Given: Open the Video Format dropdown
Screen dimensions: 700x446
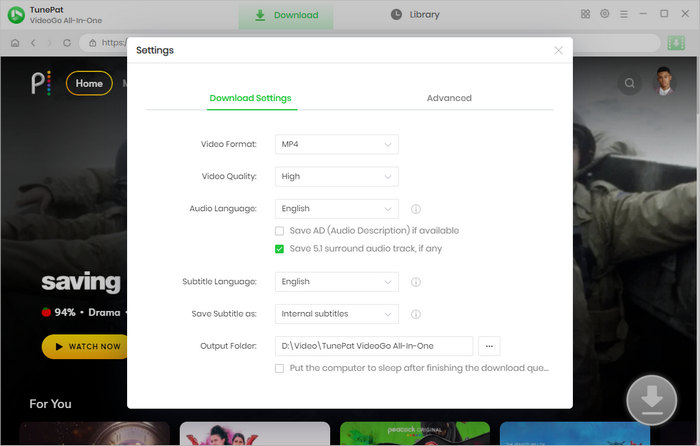Looking at the screenshot, I should (x=337, y=144).
